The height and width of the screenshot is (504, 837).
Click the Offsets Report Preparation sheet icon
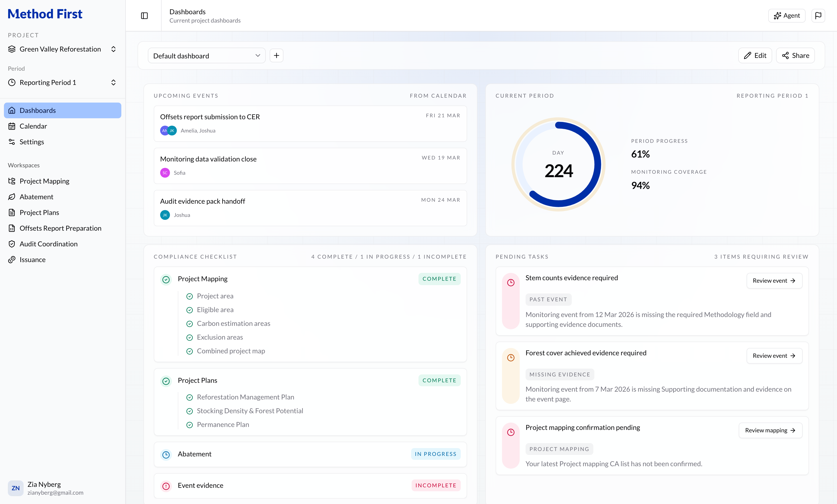[12, 228]
